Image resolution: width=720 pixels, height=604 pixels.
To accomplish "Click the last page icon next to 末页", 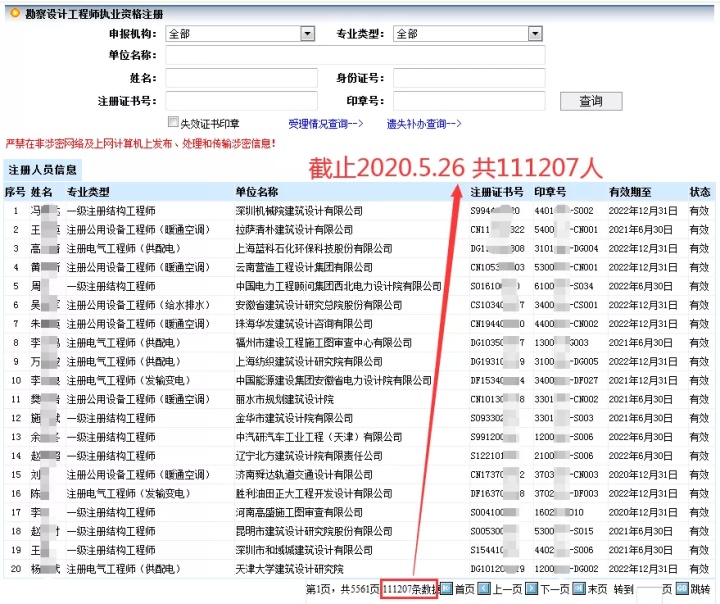I will coord(579,588).
